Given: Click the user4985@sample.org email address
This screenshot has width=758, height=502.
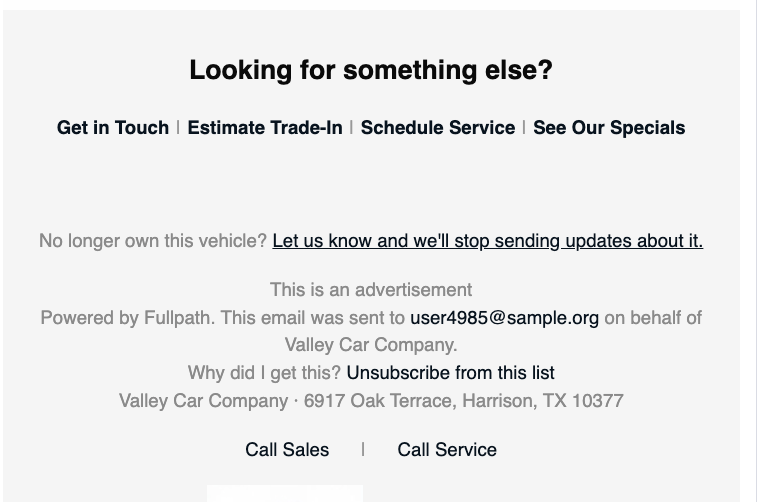Looking at the screenshot, I should tap(504, 318).
